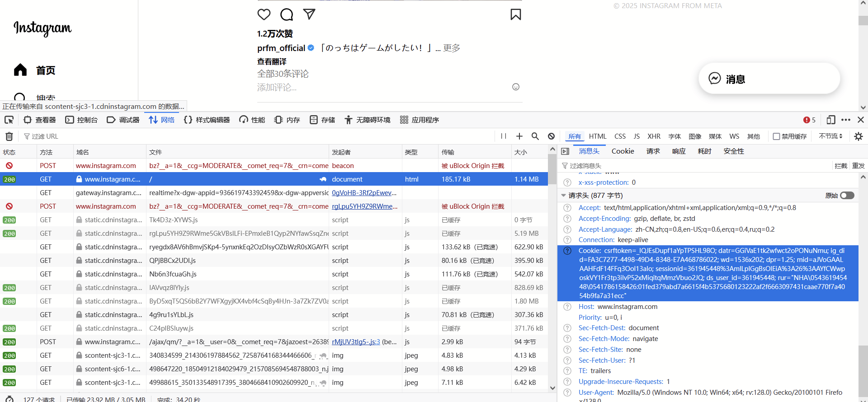This screenshot has height=402, width=868.
Task: Open the Cookie details tab
Action: pyautogui.click(x=623, y=151)
